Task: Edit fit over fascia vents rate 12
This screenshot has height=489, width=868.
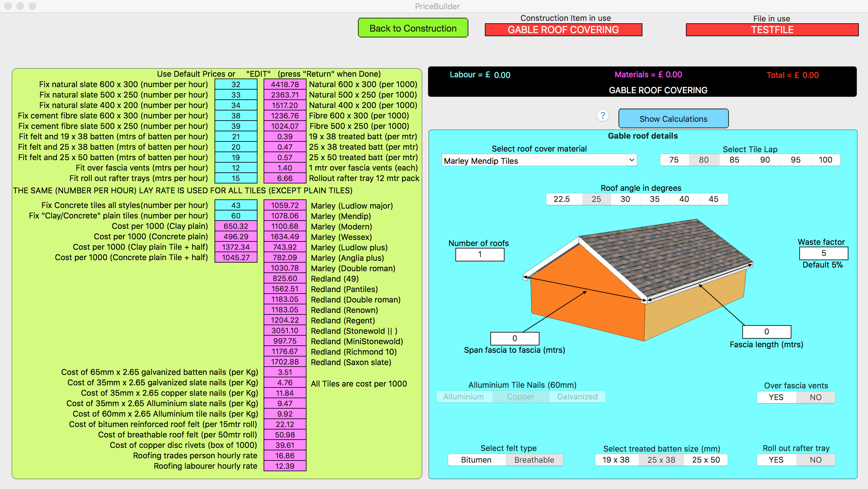Action: (x=236, y=168)
